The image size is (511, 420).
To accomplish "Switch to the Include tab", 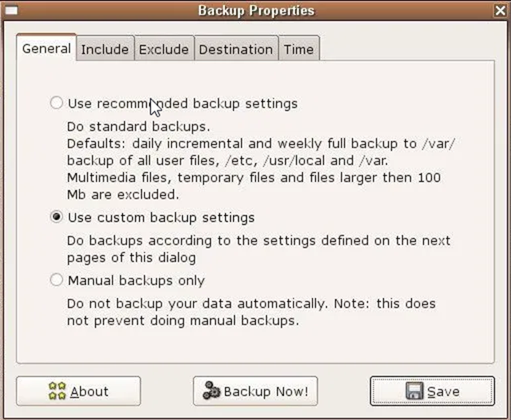I will click(x=105, y=49).
